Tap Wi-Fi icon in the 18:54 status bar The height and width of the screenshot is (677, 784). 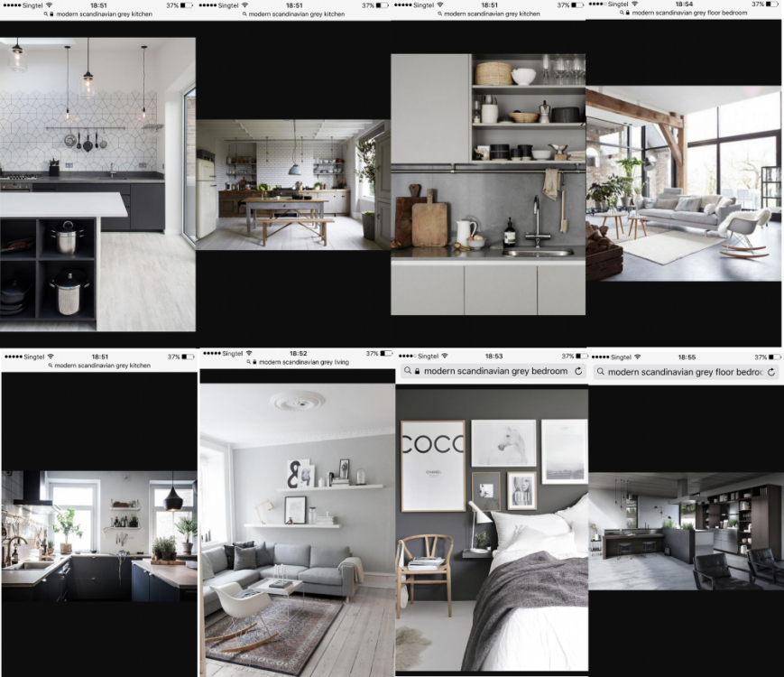tap(636, 5)
